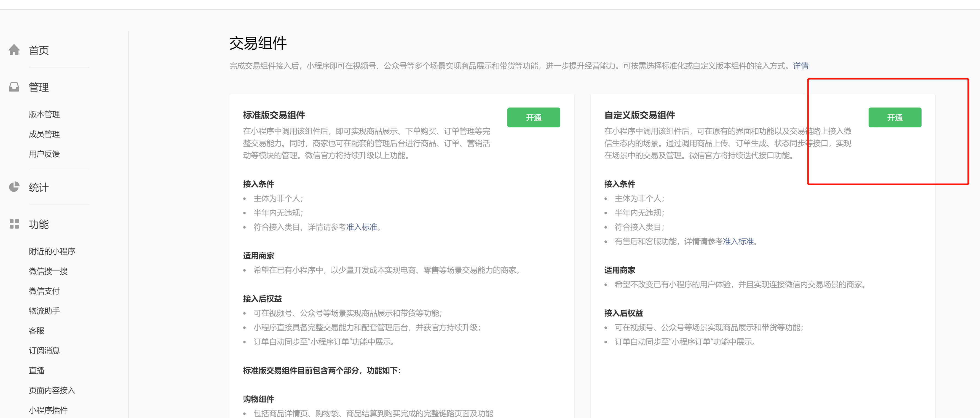Open 微信搜一搜 feature
Viewport: 980px width, 418px height.
(x=48, y=271)
